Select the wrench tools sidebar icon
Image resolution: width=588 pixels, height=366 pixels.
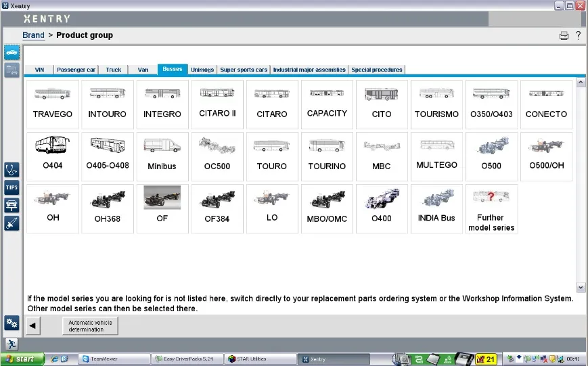pyautogui.click(x=12, y=223)
